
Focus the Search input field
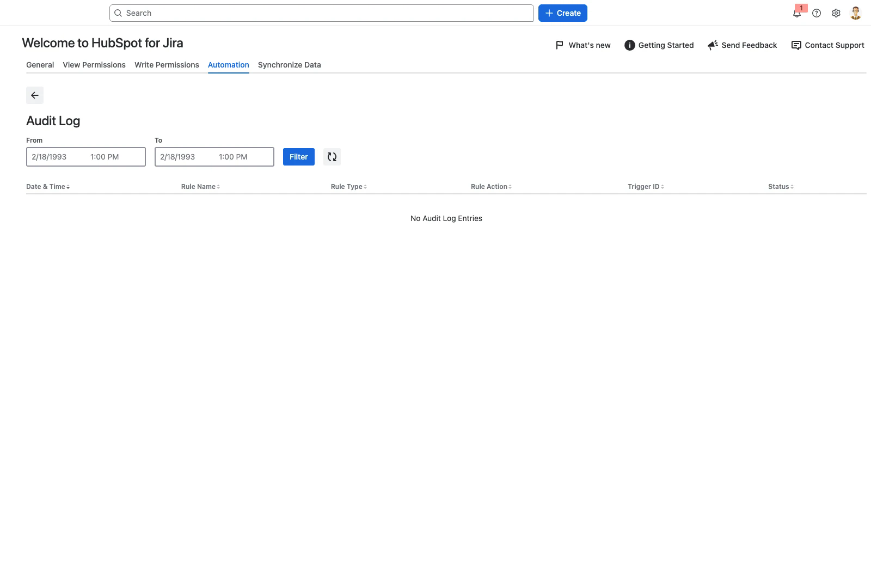point(322,13)
